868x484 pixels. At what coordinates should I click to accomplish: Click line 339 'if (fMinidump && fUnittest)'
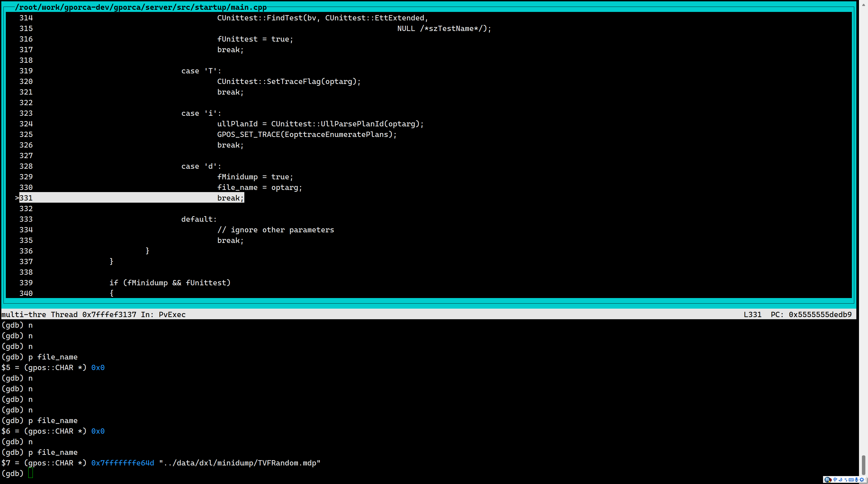(x=170, y=283)
